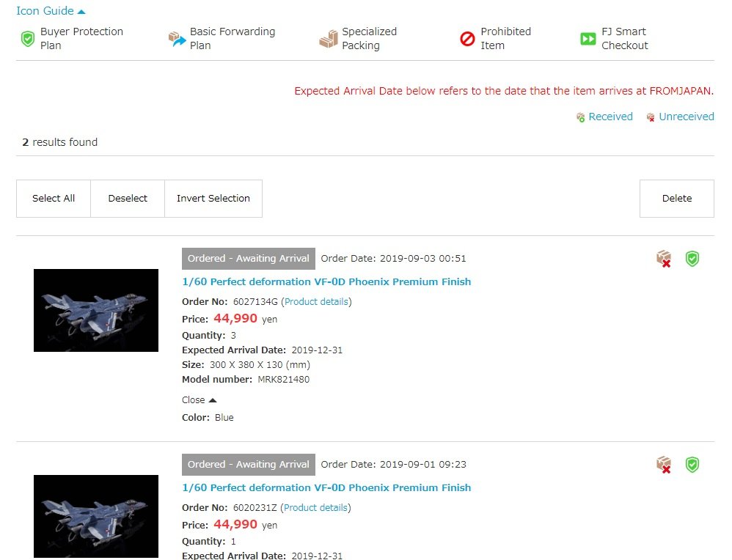Click Model number MRK821480 text
732x560 pixels.
(x=246, y=380)
